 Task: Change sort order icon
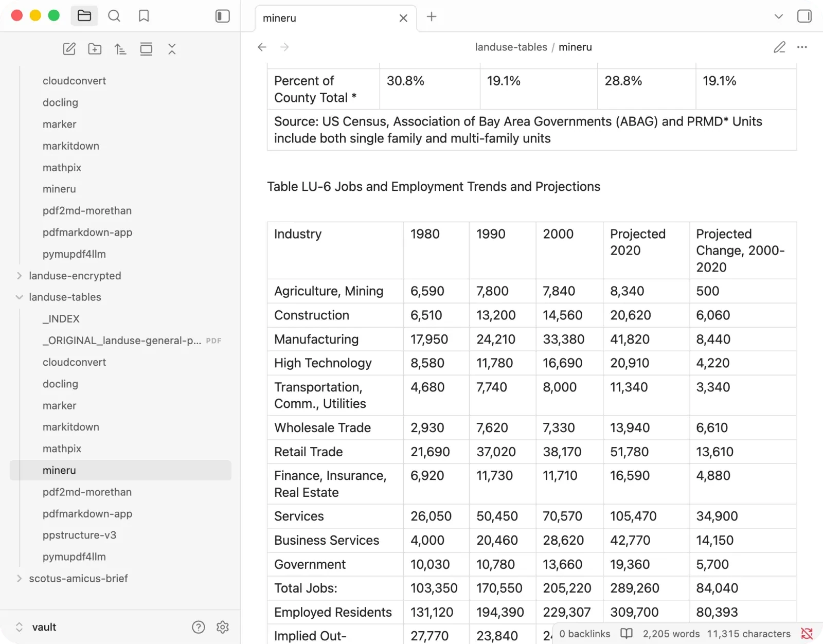pos(120,49)
